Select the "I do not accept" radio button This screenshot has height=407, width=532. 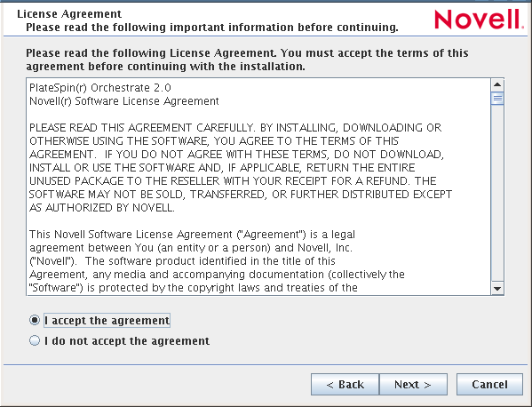tap(35, 340)
